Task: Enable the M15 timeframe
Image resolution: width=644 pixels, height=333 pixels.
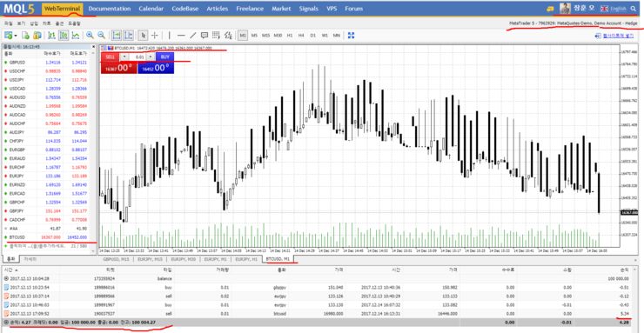Action: [x=265, y=36]
